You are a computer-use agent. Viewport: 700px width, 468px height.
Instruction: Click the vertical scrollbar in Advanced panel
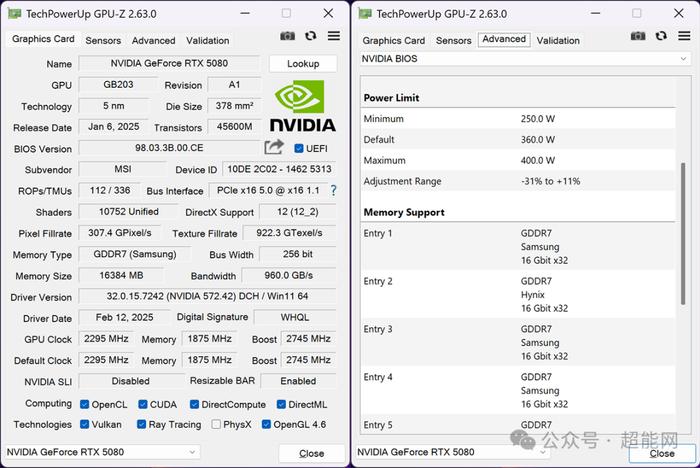(x=683, y=234)
